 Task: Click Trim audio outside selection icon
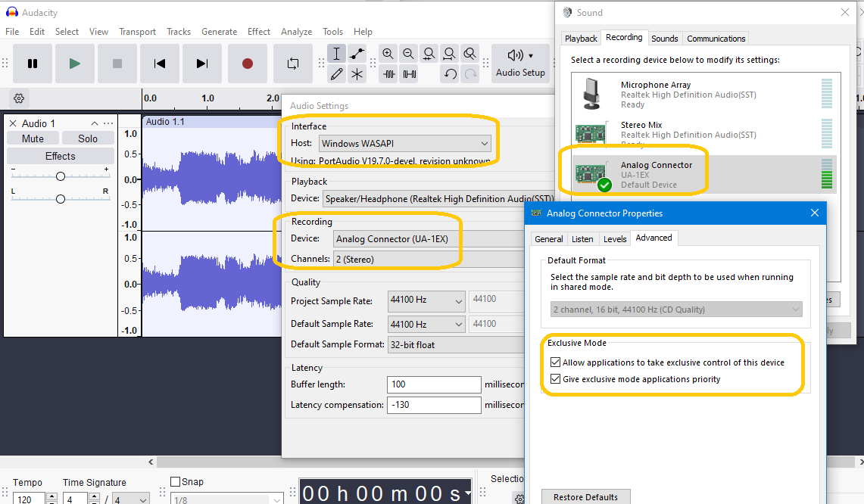tap(389, 74)
